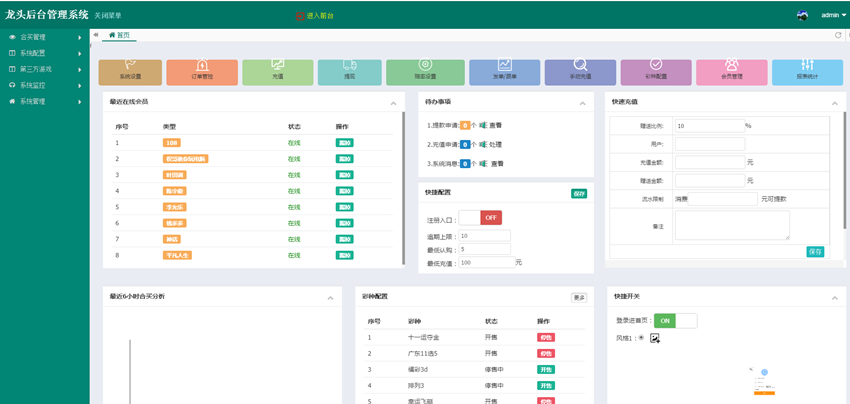Click the scrollbar in the 最近在线会员 panel
The height and width of the screenshot is (404, 850).
[x=403, y=180]
